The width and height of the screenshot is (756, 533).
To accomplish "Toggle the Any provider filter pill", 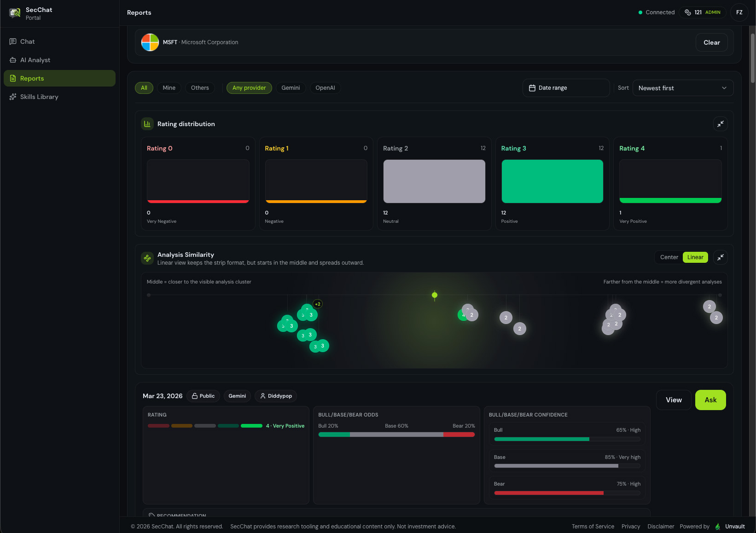I will [249, 88].
